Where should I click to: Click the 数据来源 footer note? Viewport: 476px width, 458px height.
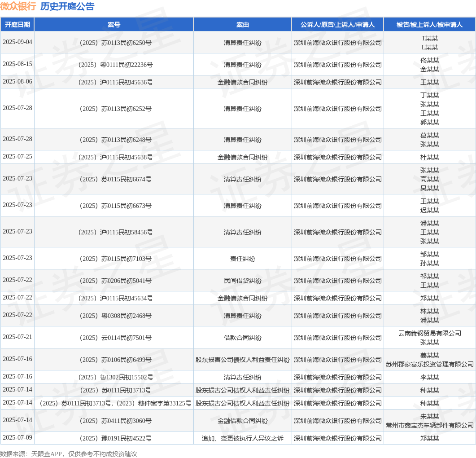click(x=69, y=454)
